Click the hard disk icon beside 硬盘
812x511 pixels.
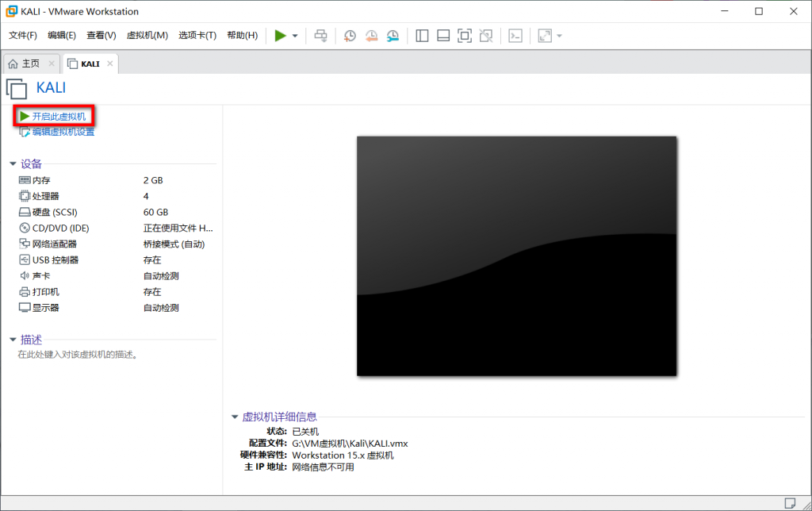[25, 212]
